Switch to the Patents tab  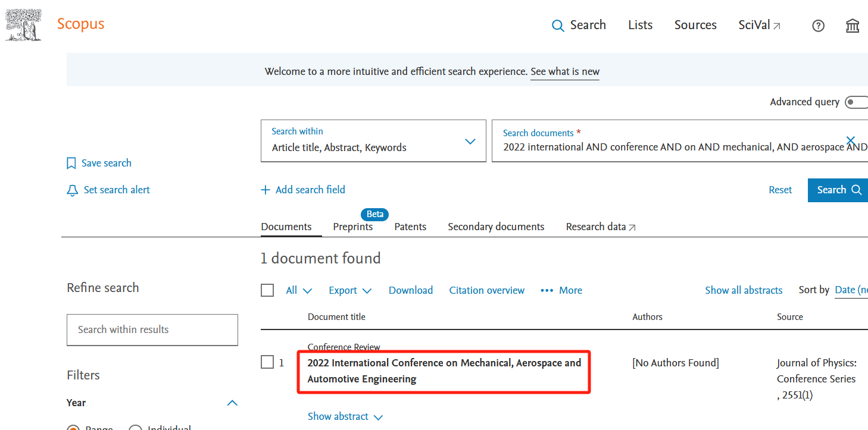(410, 227)
